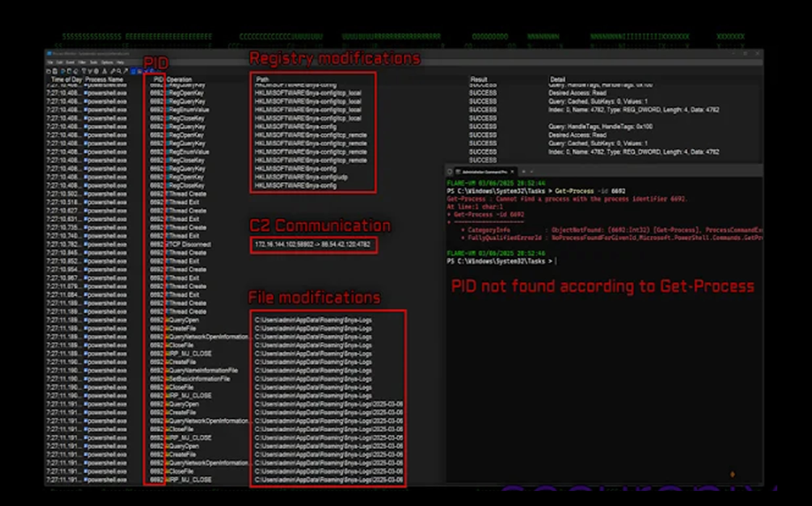The height and width of the screenshot is (506, 812).
Task: Open the Event menu in Process Monitor
Action: [70, 63]
